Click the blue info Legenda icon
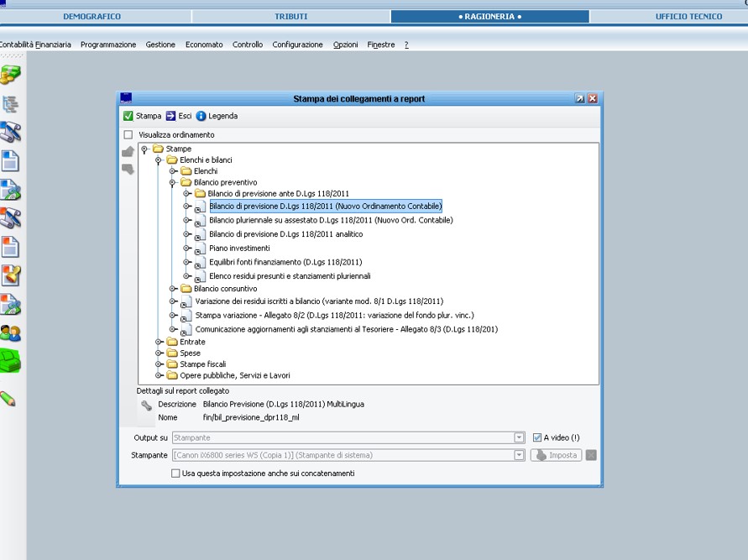Screen dimensions: 748x560 201,116
